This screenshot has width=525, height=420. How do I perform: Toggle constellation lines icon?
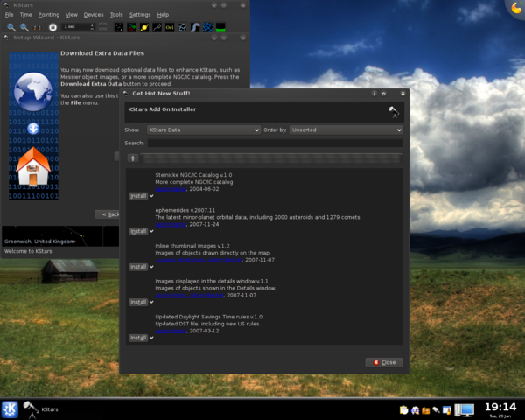[x=157, y=27]
